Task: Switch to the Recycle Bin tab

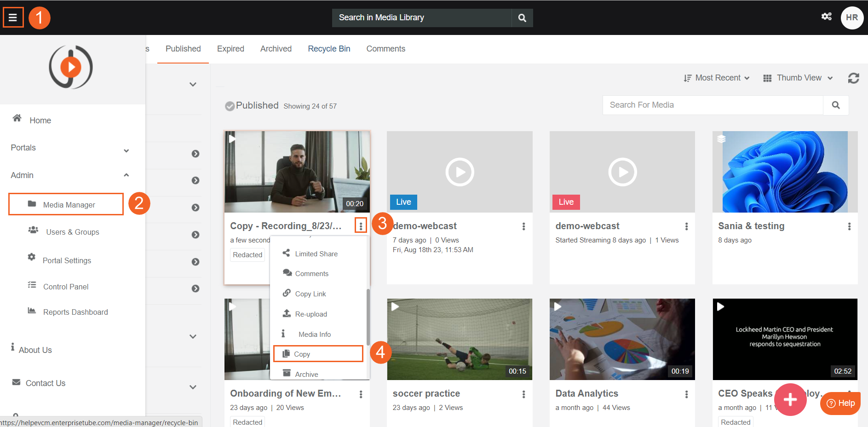Action: click(329, 49)
